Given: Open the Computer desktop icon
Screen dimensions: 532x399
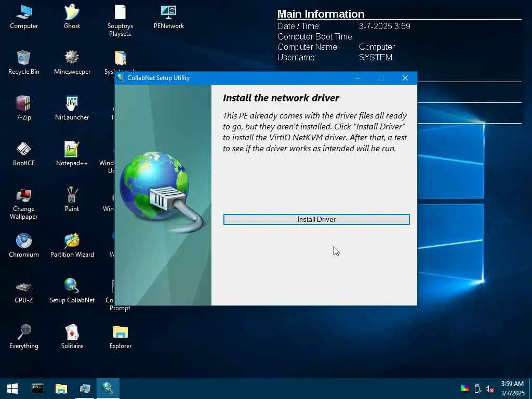Looking at the screenshot, I should 24,17.
